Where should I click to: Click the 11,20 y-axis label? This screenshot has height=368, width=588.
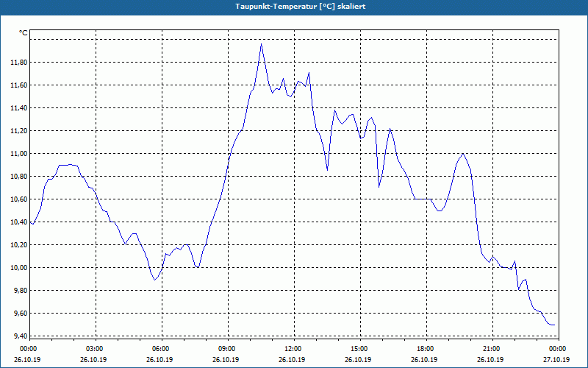tap(19, 131)
